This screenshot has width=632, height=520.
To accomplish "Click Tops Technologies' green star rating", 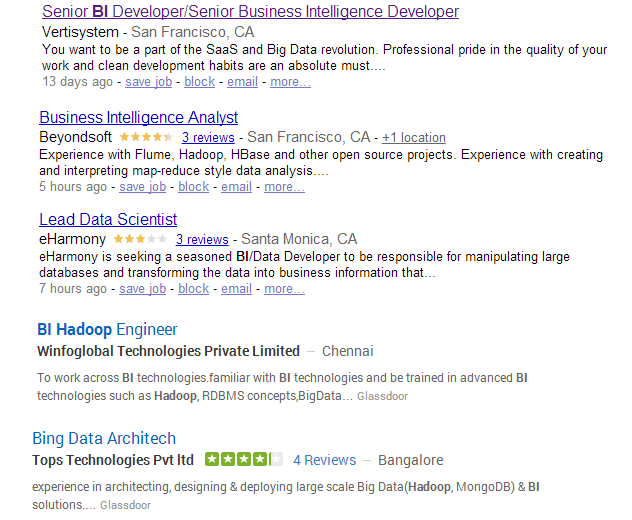I will coord(244,459).
